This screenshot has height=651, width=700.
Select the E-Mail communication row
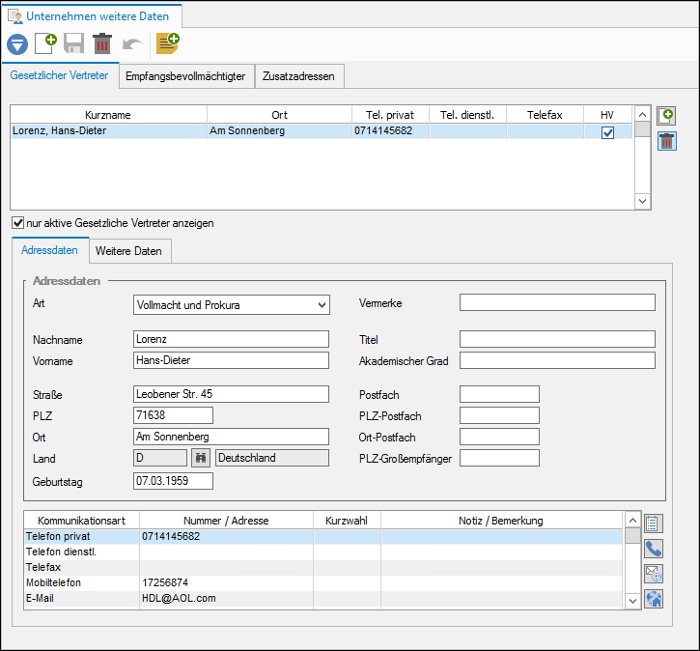point(323,598)
